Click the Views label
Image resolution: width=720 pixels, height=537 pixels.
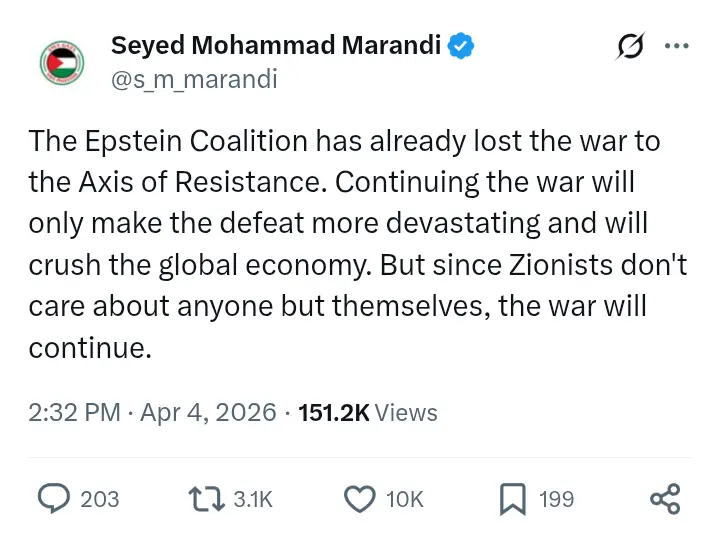coord(406,412)
